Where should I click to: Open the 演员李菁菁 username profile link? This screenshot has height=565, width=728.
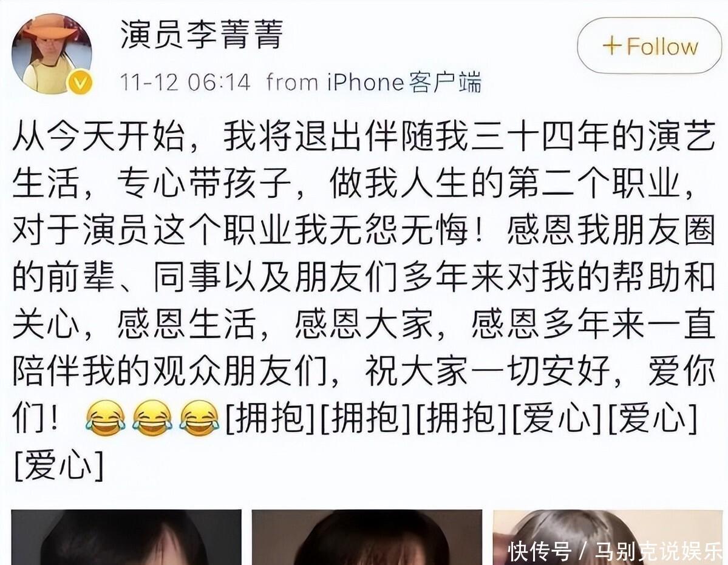click(x=202, y=35)
